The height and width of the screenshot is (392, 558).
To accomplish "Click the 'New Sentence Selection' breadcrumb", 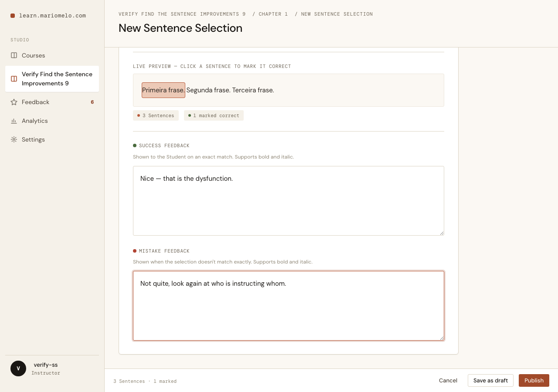I will click(x=337, y=14).
